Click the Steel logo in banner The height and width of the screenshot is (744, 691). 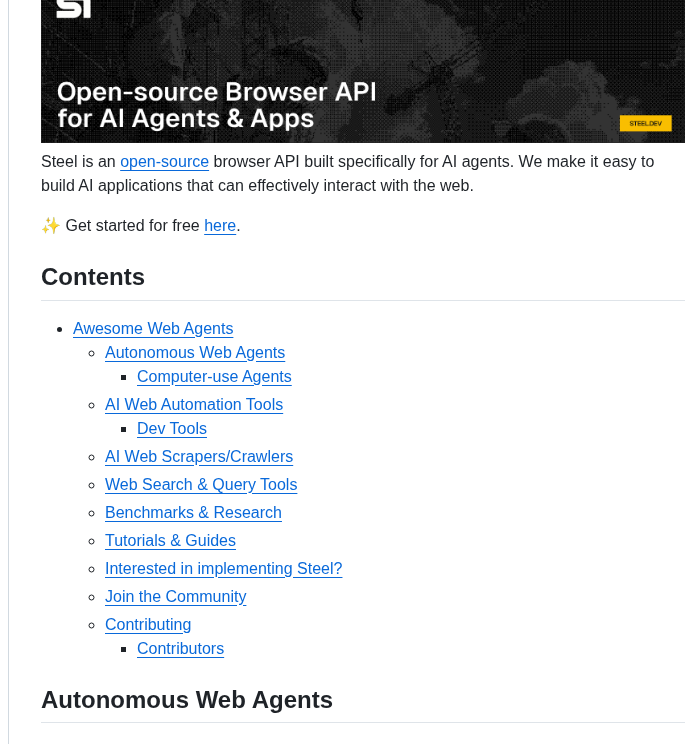[x=74, y=9]
